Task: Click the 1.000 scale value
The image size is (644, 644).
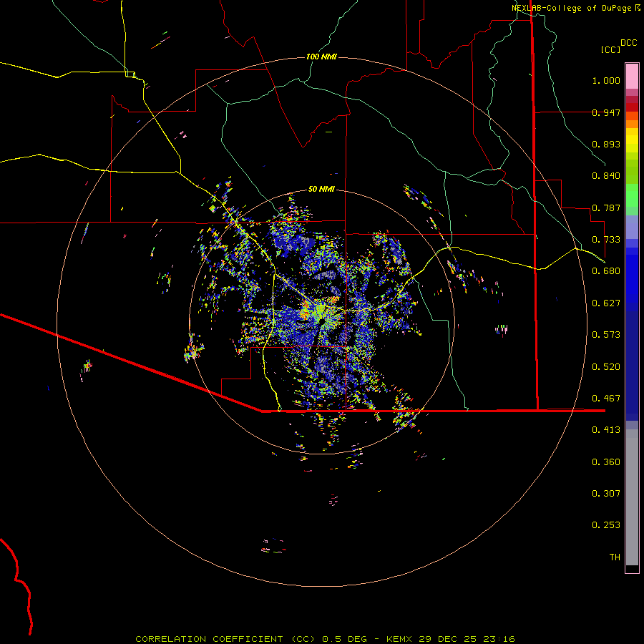Action: (x=606, y=80)
